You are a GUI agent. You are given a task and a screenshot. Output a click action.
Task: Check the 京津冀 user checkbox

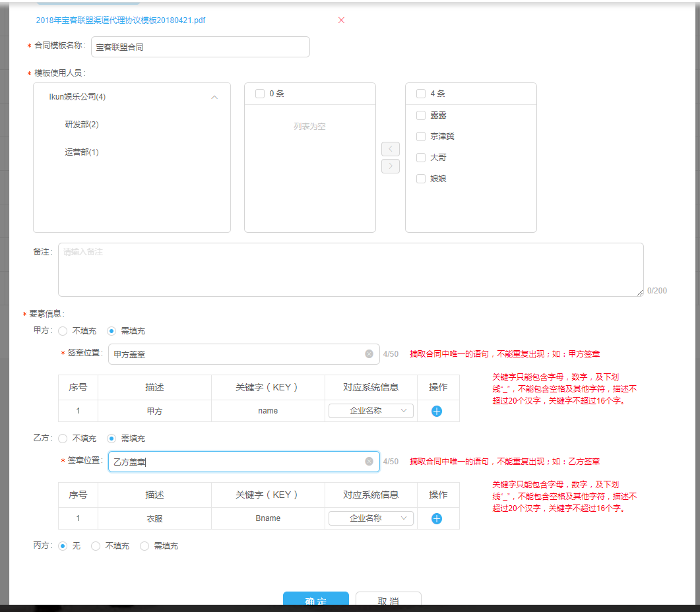click(421, 137)
